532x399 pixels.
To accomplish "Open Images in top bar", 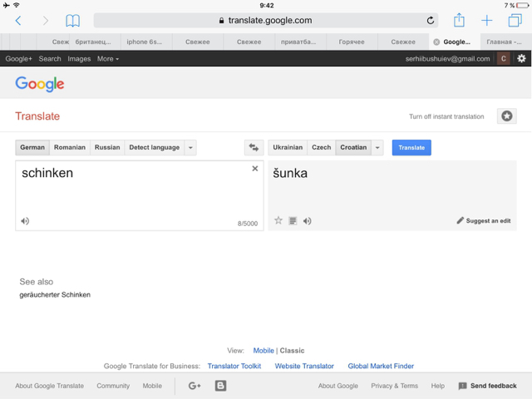I will tap(79, 59).
